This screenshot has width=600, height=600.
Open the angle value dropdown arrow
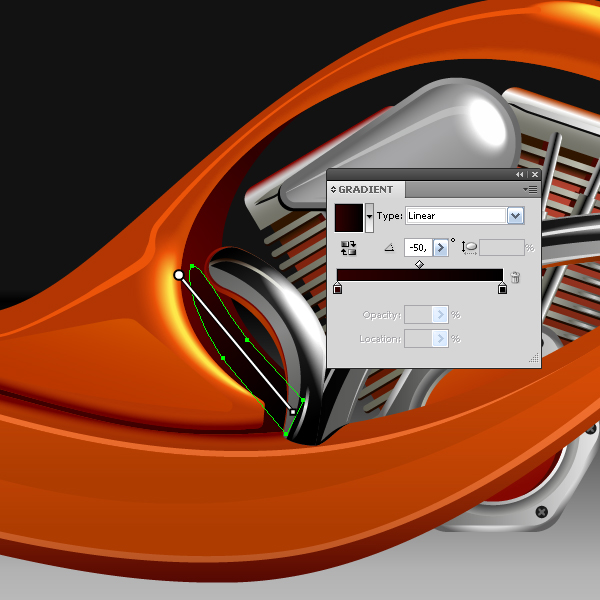[x=440, y=248]
